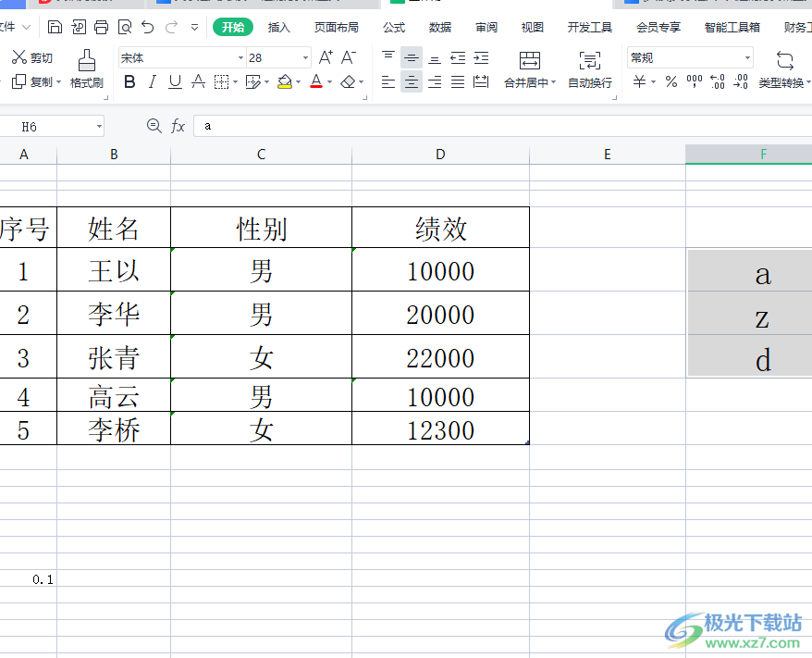Image resolution: width=812 pixels, height=658 pixels.
Task: Toggle center horizontal alignment
Action: [x=412, y=81]
